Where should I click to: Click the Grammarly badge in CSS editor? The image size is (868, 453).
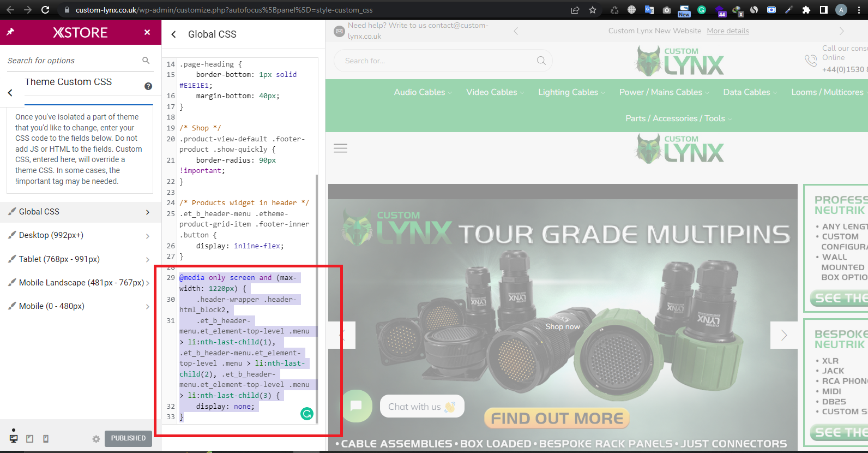tap(307, 414)
